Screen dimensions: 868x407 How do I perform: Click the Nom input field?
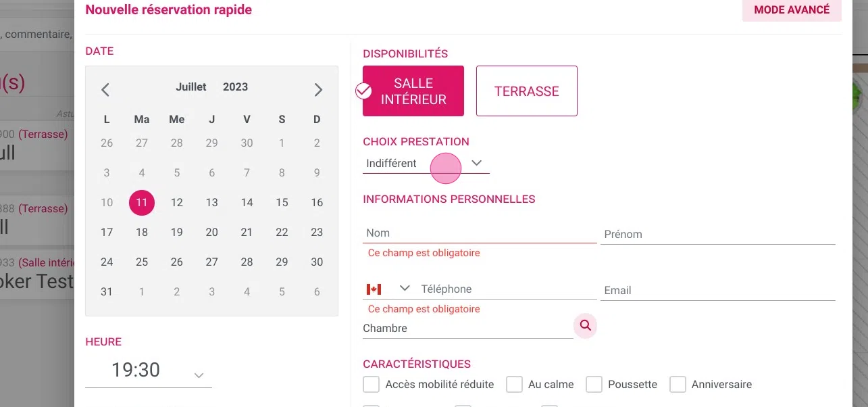click(x=480, y=233)
